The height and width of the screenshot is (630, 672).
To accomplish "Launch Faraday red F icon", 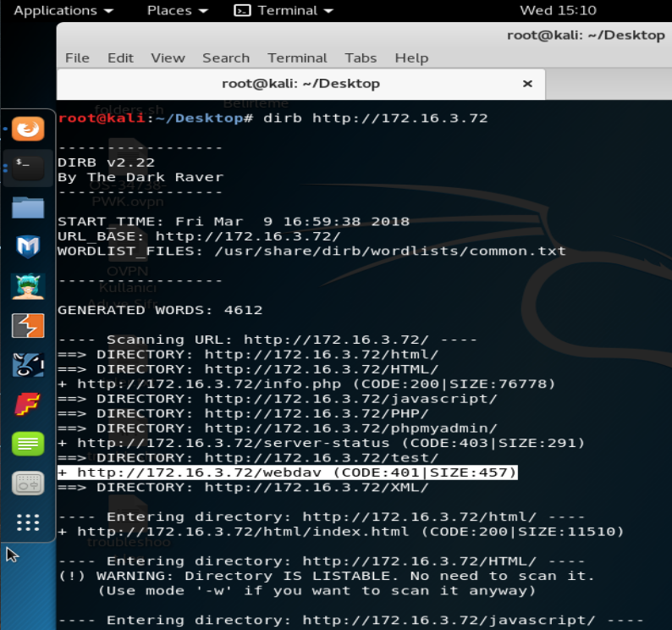I will [x=28, y=405].
